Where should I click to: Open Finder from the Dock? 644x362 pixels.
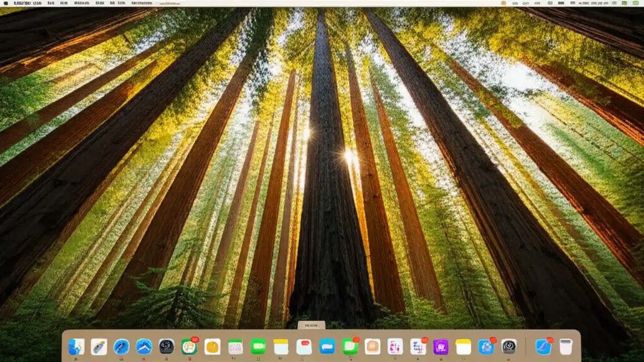click(75, 346)
